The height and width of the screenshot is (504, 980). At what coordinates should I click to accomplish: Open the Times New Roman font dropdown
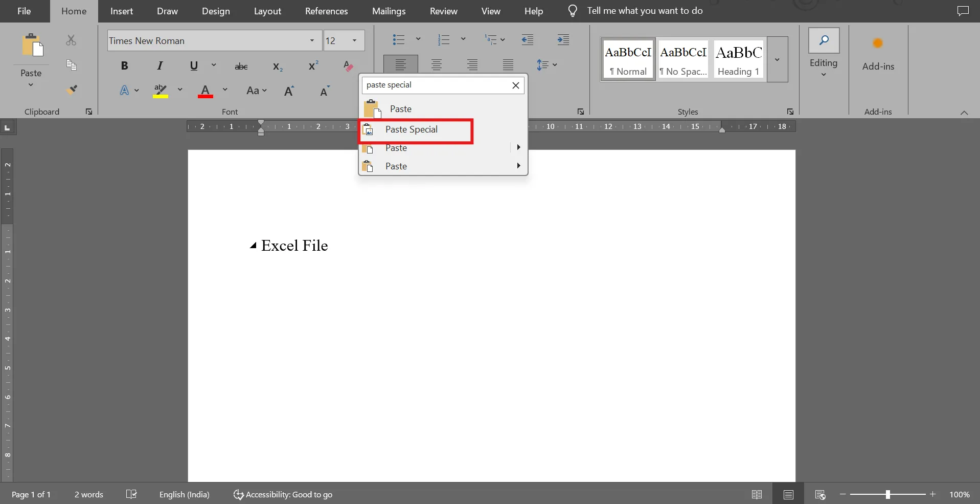click(x=312, y=40)
